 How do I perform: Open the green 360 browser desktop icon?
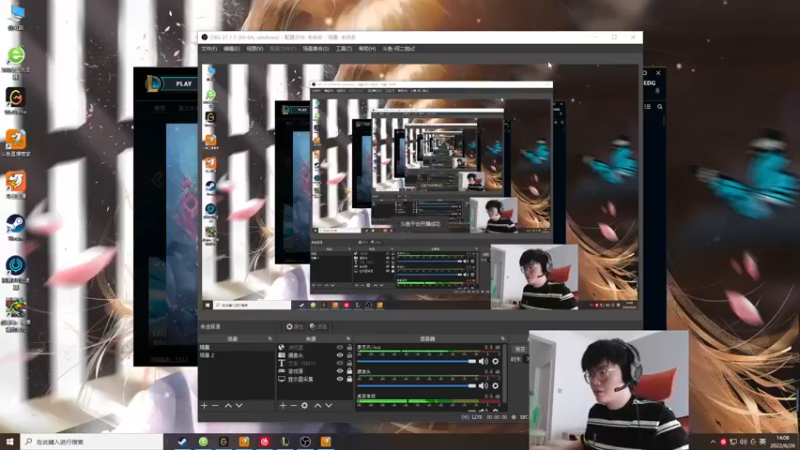[16, 62]
